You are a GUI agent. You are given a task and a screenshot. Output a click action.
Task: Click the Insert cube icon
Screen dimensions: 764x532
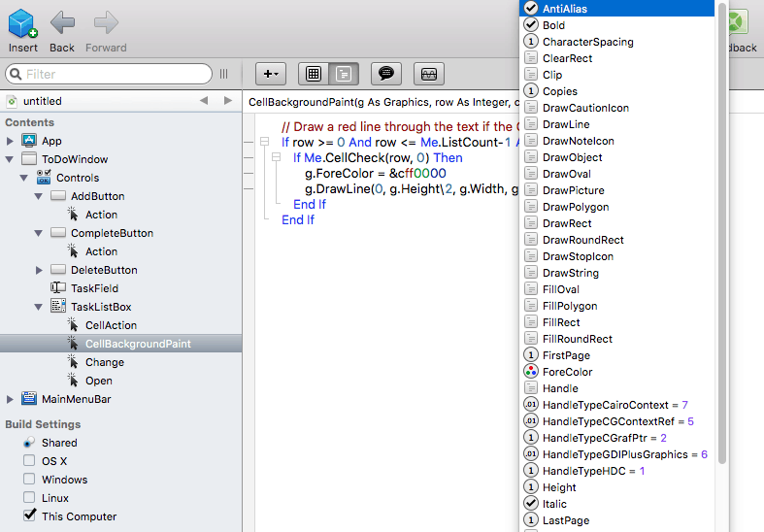(22, 24)
